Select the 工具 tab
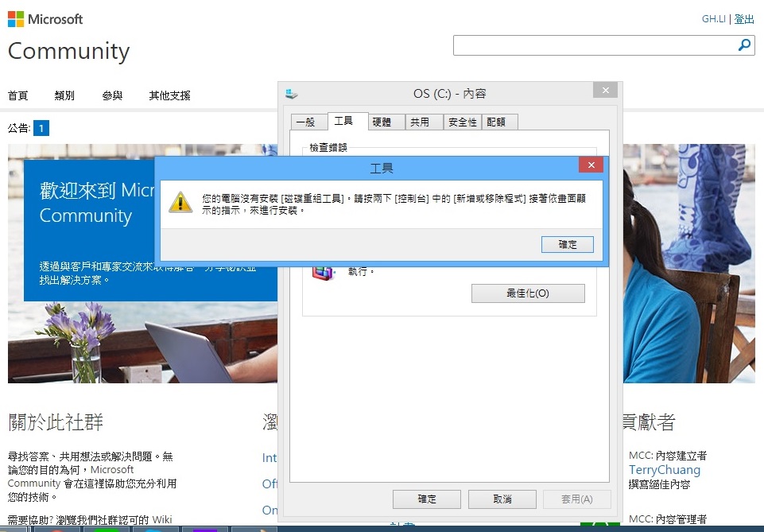 [x=347, y=121]
